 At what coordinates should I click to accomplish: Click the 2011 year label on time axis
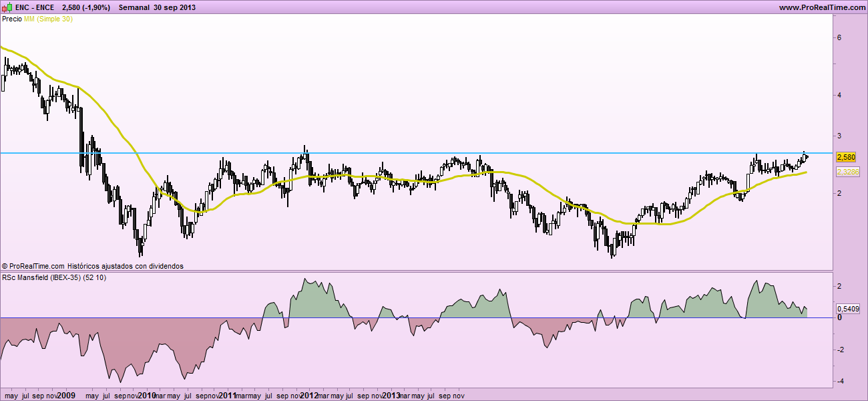[228, 396]
